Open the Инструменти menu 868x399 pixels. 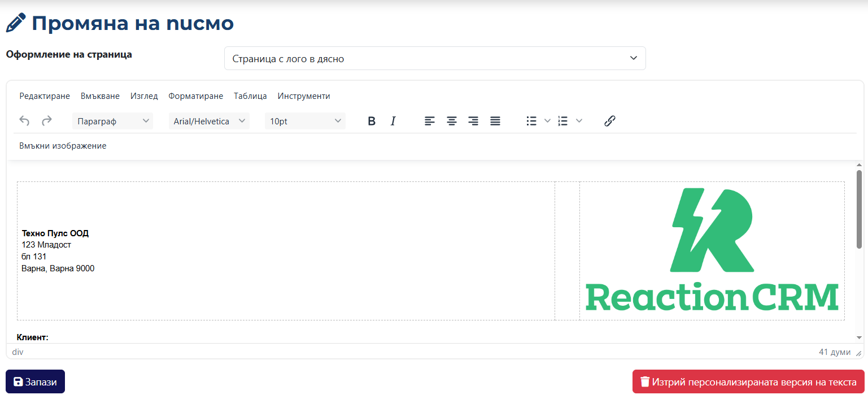tap(304, 96)
